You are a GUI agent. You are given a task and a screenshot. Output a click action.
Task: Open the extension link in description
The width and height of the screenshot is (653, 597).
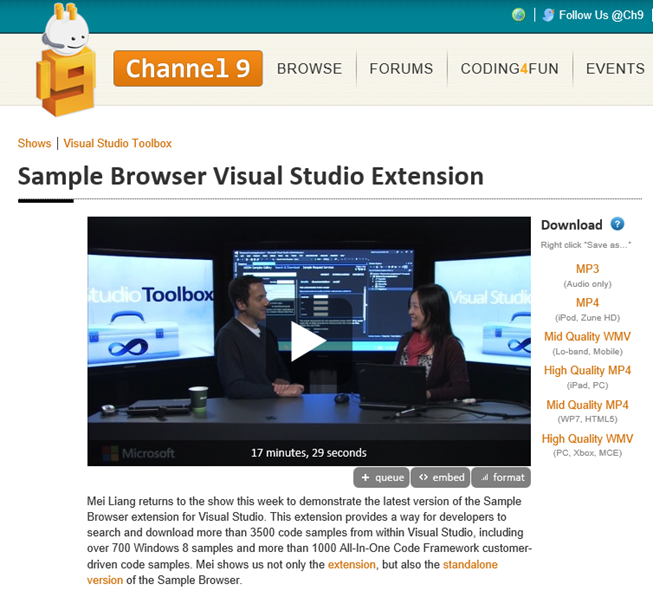[x=351, y=565]
